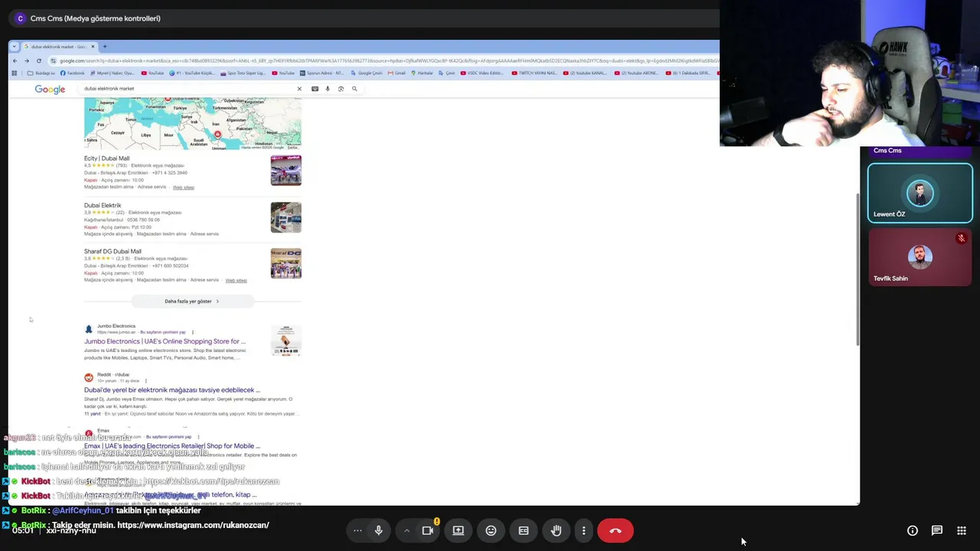
Task: Open Dubai Elektrik listing
Action: (x=103, y=205)
